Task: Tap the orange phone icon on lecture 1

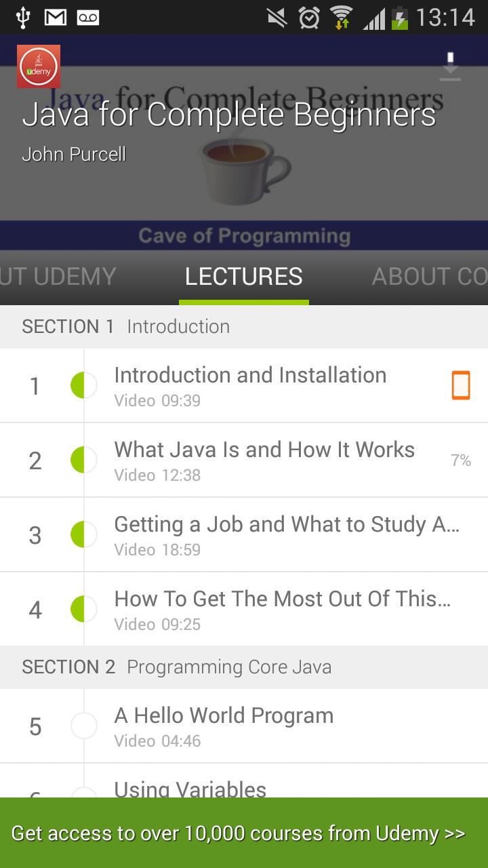Action: click(461, 386)
